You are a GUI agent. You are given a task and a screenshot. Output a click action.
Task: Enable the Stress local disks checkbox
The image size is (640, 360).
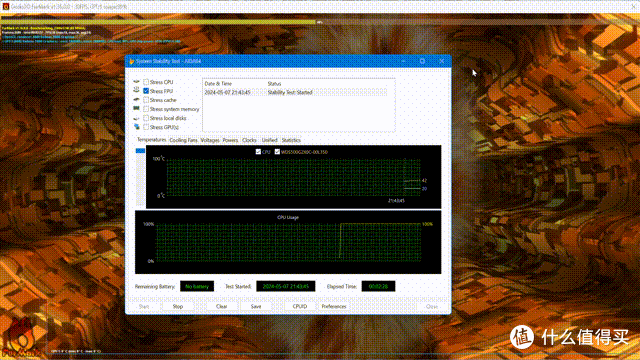tap(146, 118)
